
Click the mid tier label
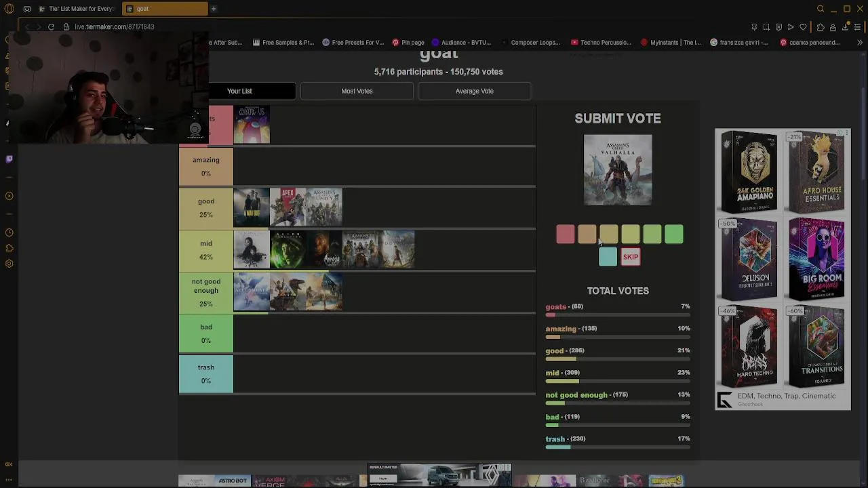pos(206,249)
